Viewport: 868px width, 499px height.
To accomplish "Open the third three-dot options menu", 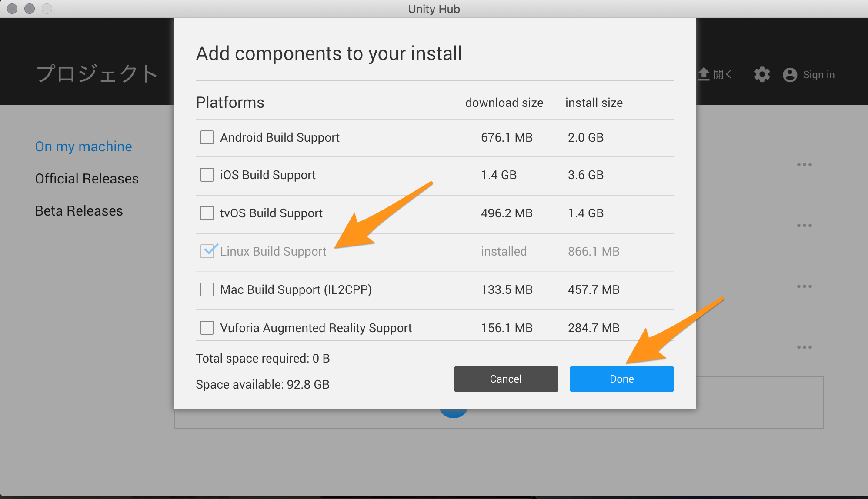I will coord(804,286).
